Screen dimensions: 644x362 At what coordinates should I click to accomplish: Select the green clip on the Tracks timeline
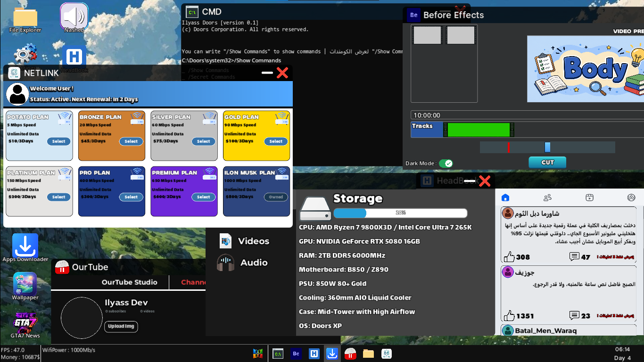pyautogui.click(x=479, y=130)
